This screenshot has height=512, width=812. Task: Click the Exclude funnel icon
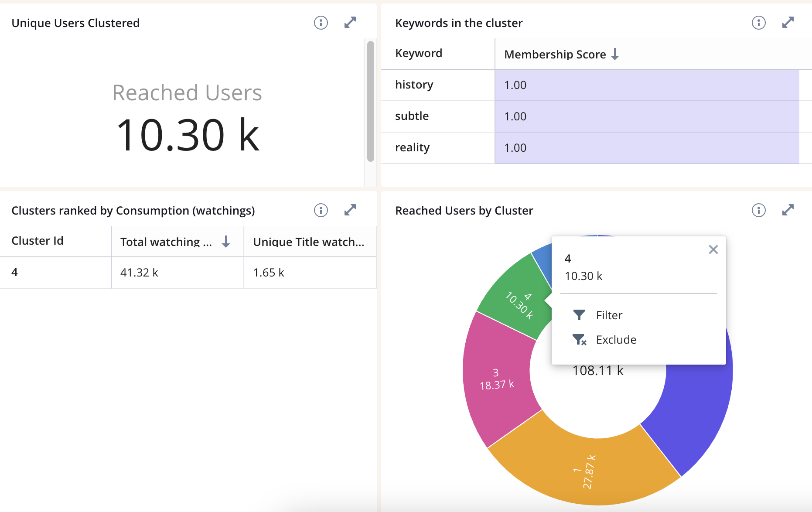coord(580,339)
